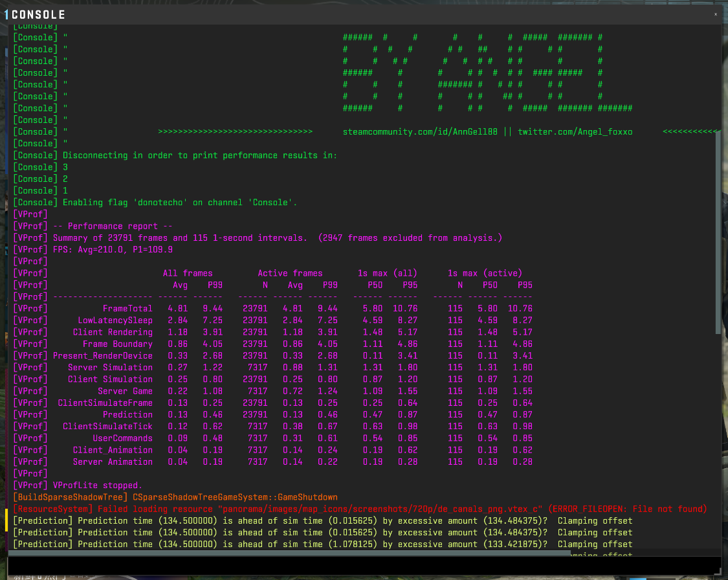Click the ClientSimulateTick row label
728x580 pixels.
tap(107, 427)
